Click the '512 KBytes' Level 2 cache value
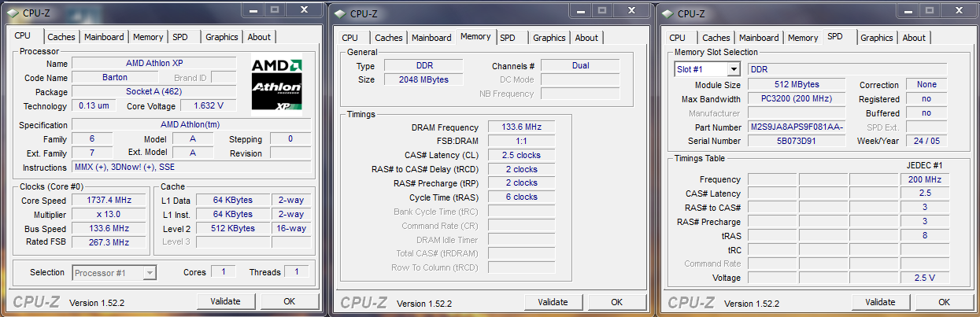Viewport: 980px width, 317px height. 233,228
